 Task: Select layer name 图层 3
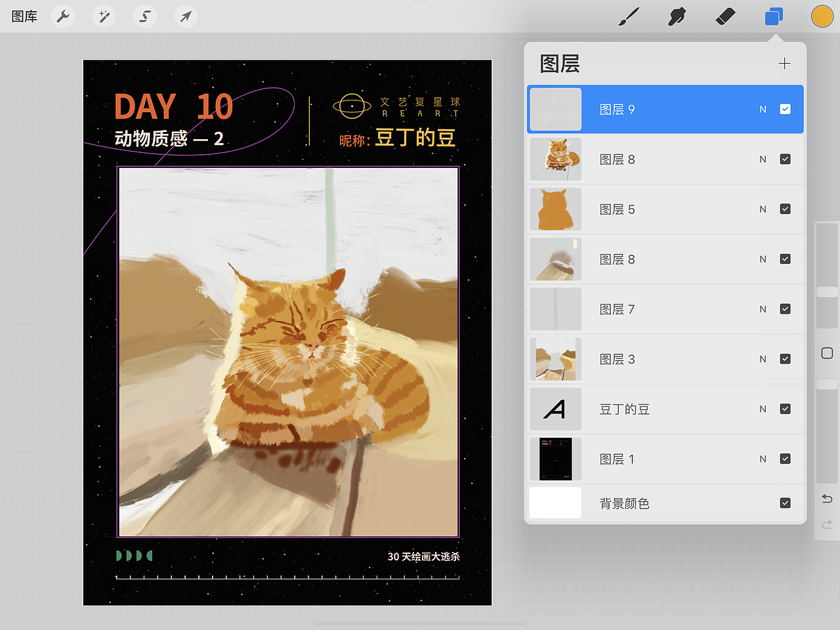[617, 359]
